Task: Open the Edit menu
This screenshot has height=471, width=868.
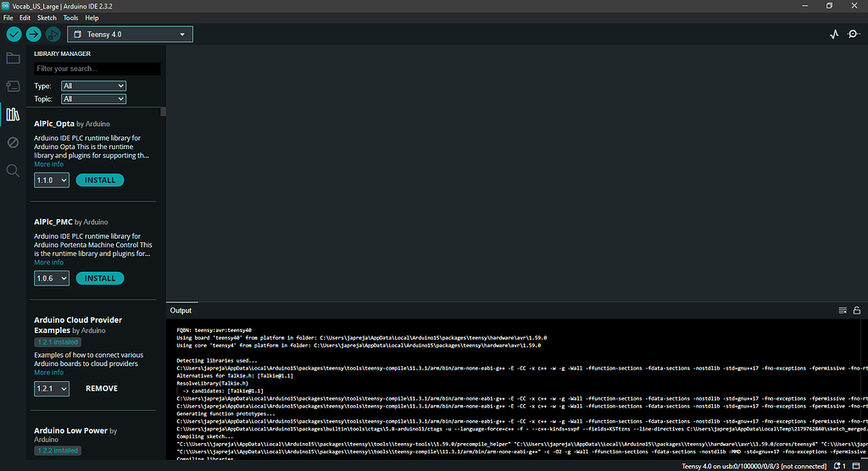Action: point(25,18)
